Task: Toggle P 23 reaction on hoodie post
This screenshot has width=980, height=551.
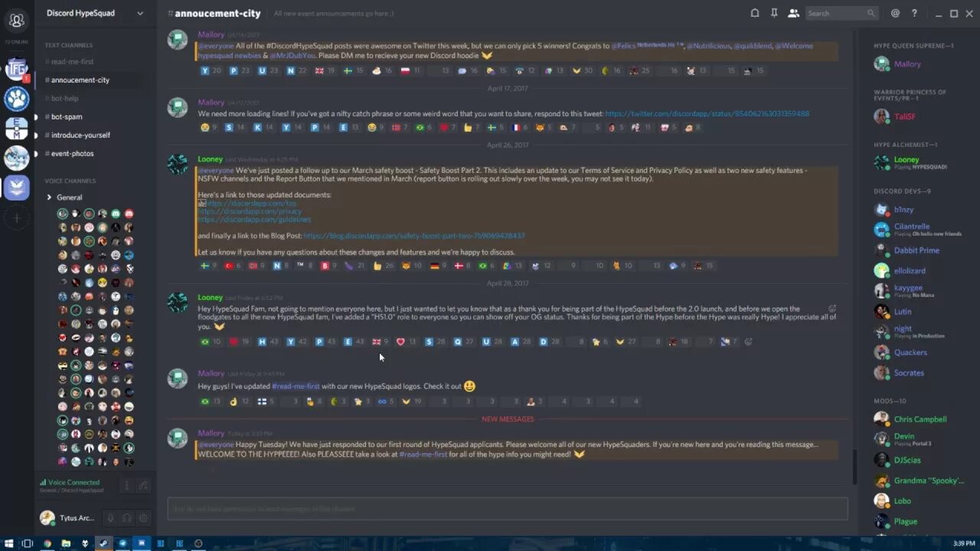Action: tap(240, 70)
